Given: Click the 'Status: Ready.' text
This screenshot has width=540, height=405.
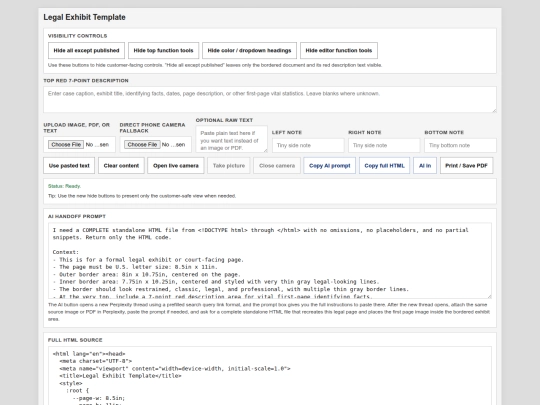Looking at the screenshot, I should pyautogui.click(x=64, y=186).
